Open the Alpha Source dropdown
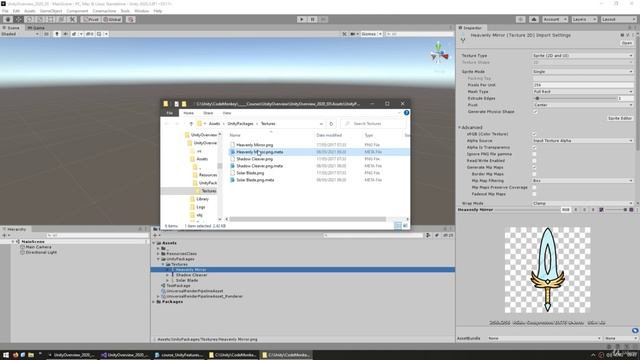This screenshot has width=640, height=360. (x=582, y=140)
